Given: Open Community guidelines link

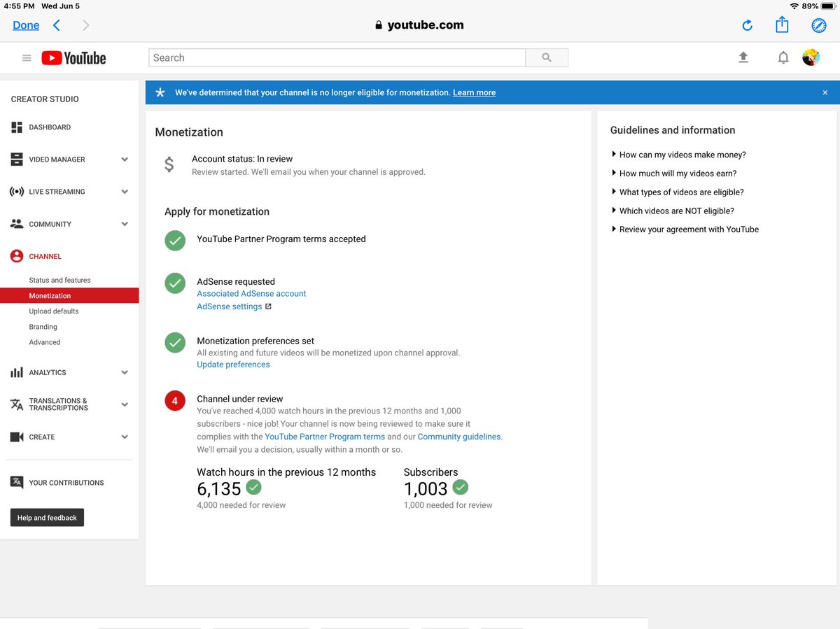Looking at the screenshot, I should point(459,437).
